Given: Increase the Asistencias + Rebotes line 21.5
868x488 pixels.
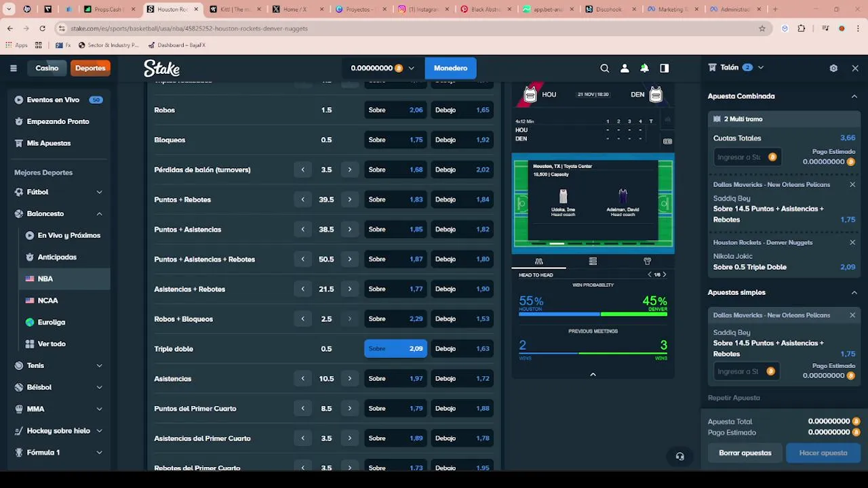Looking at the screenshot, I should pos(349,289).
